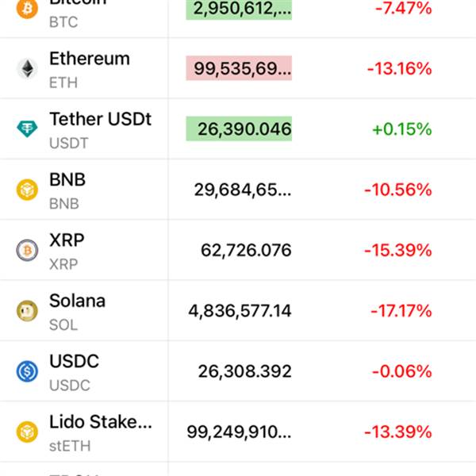Screen dimensions: 476x476
Task: Open the Tether USDt coin name
Action: coord(100,119)
